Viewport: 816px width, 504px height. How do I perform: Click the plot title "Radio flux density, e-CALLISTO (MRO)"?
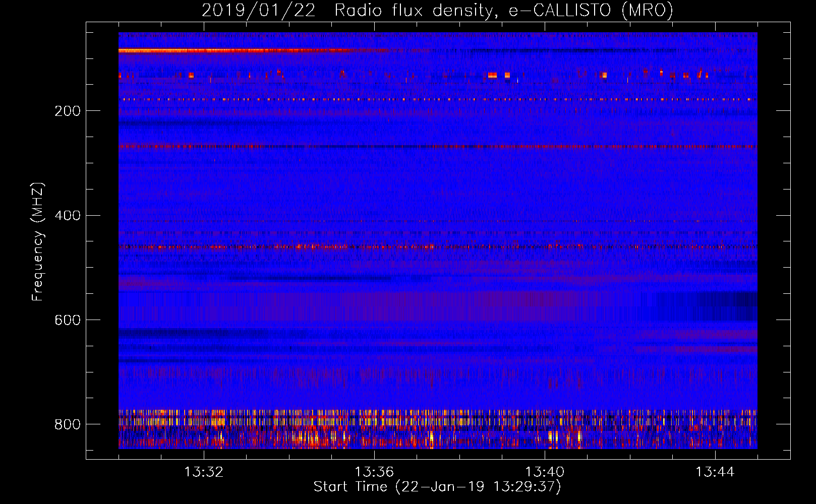503,10
